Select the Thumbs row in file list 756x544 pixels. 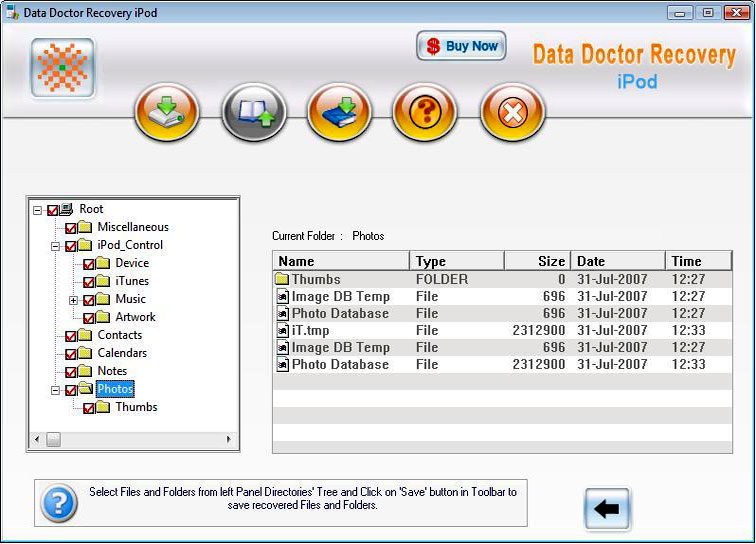[502, 279]
